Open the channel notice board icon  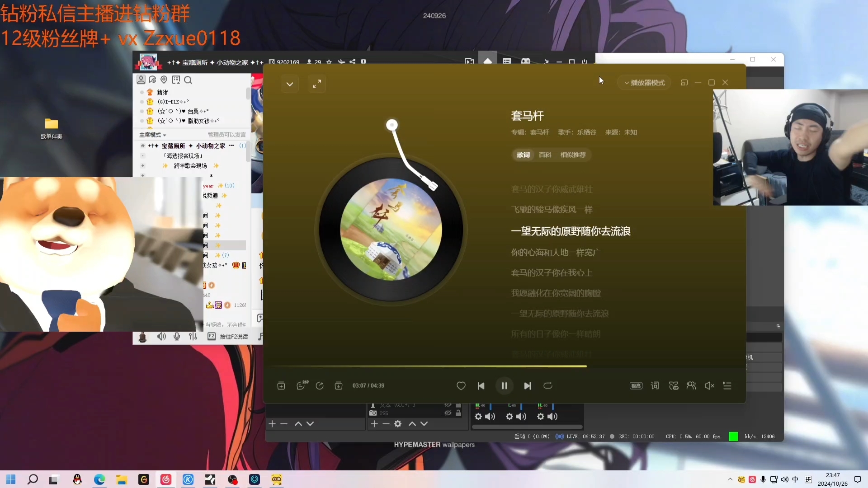coord(176,80)
